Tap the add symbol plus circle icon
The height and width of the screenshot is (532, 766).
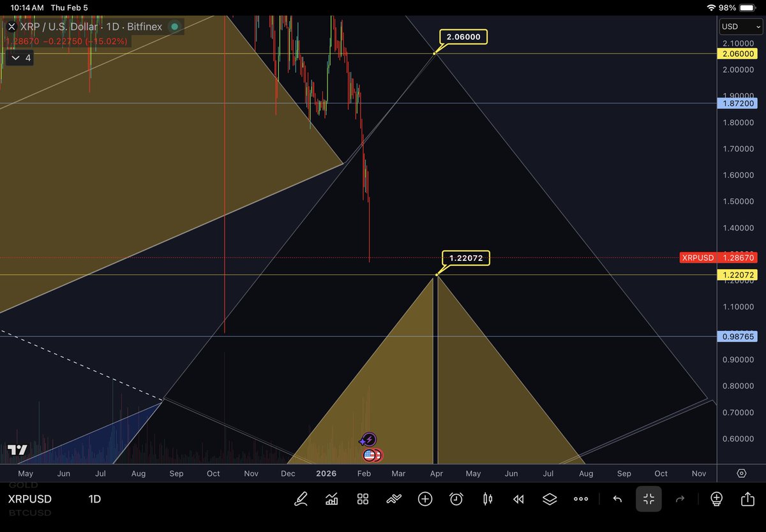425,499
